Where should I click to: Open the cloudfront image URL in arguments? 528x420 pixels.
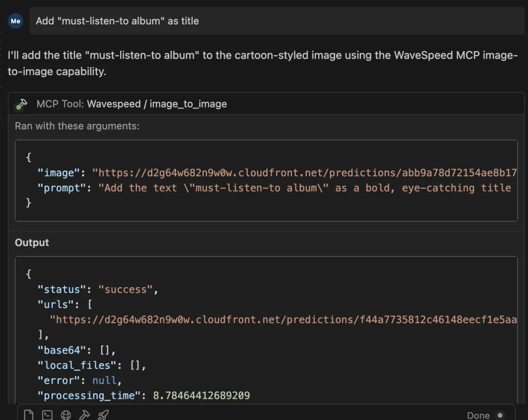pyautogui.click(x=305, y=173)
